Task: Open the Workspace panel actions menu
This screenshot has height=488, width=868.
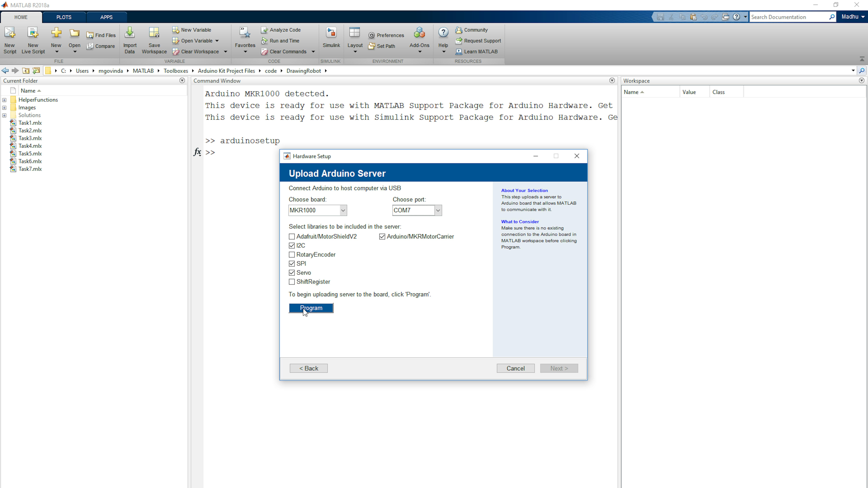Action: (x=862, y=81)
